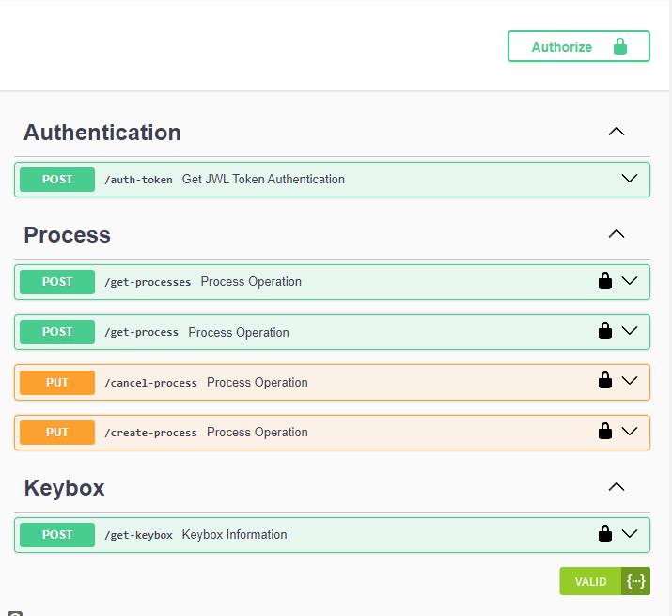Image resolution: width=672 pixels, height=616 pixels.
Task: Select the Process section heading
Action: click(x=67, y=235)
